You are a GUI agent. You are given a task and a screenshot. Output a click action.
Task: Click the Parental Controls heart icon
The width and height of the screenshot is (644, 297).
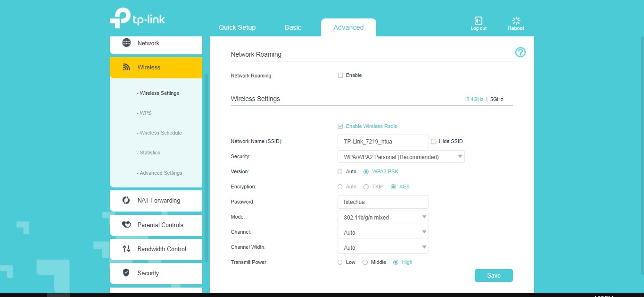click(126, 225)
